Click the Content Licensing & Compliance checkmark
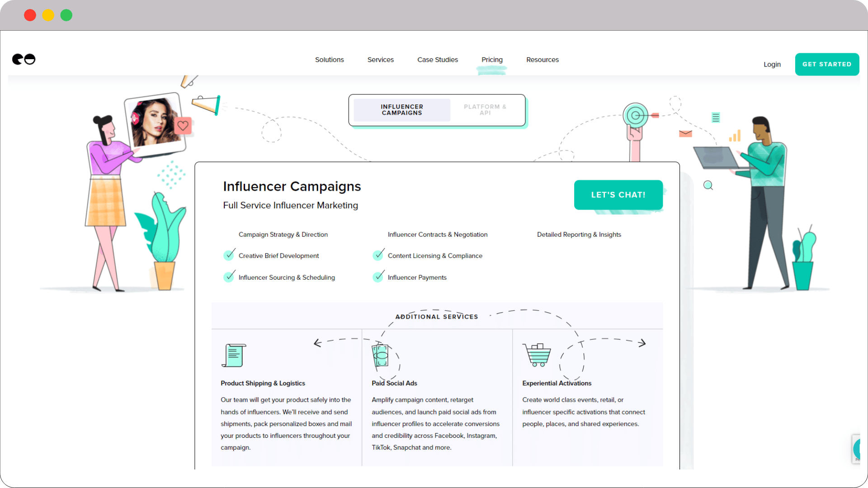868x488 pixels. [x=378, y=255]
